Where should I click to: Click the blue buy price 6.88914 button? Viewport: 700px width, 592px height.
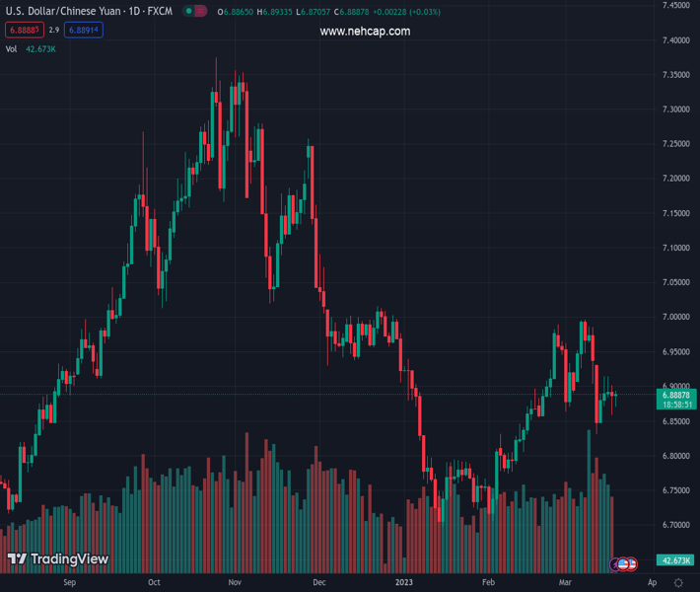pos(84,30)
